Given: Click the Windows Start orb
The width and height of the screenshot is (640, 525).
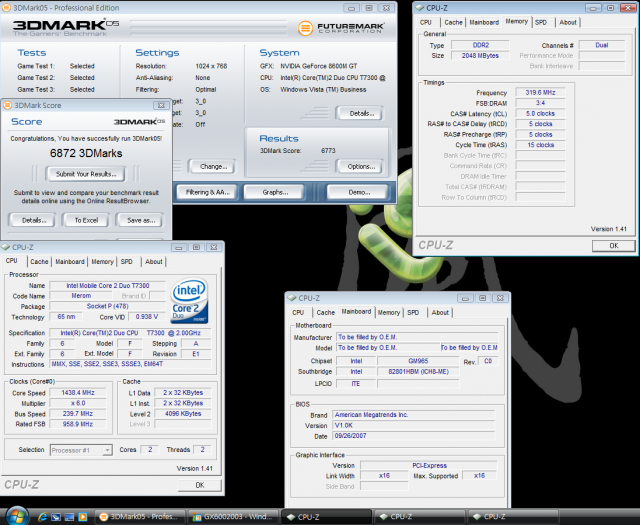Looking at the screenshot, I should pyautogui.click(x=16, y=515).
